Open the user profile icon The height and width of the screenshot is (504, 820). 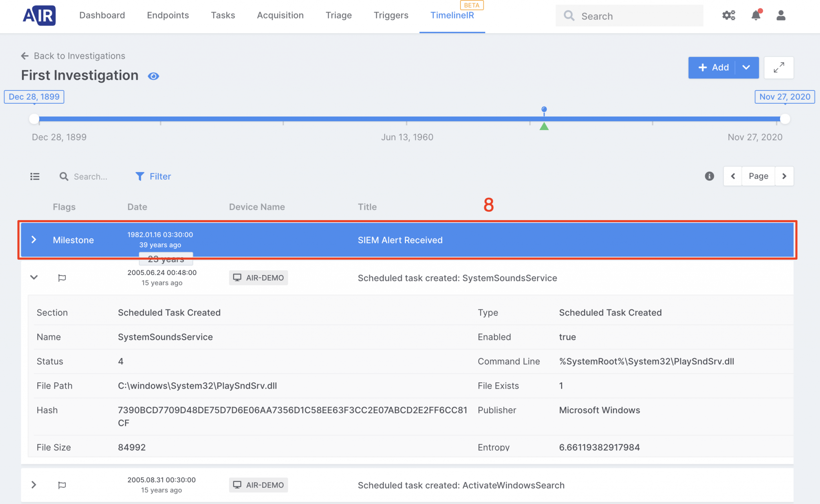point(781,16)
